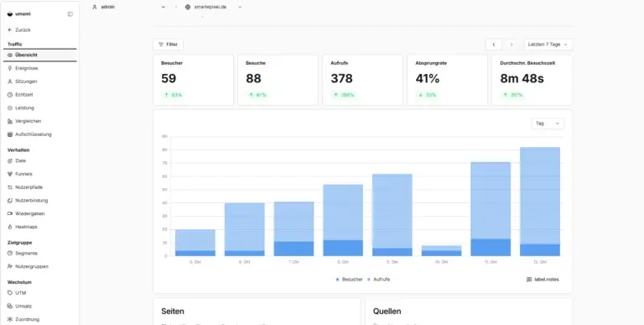Viewport: 644px width, 325px height.
Task: Go to next period with right chevron
Action: click(x=512, y=45)
